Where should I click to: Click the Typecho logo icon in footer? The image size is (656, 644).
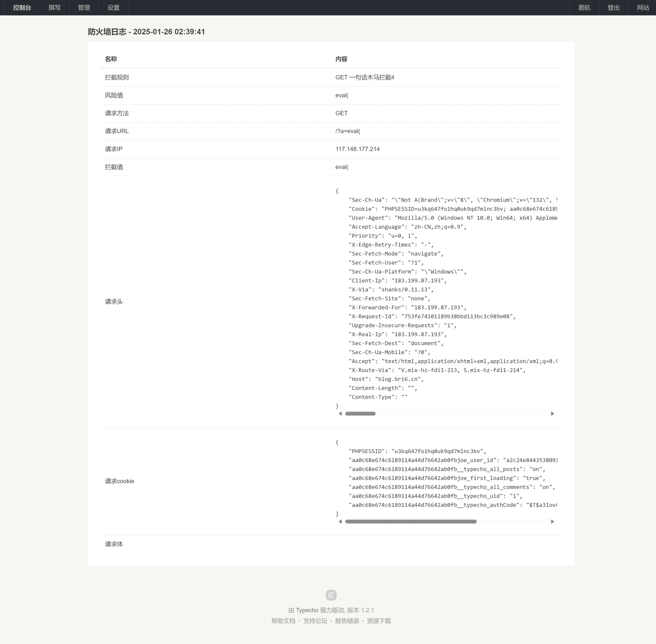[x=331, y=595]
